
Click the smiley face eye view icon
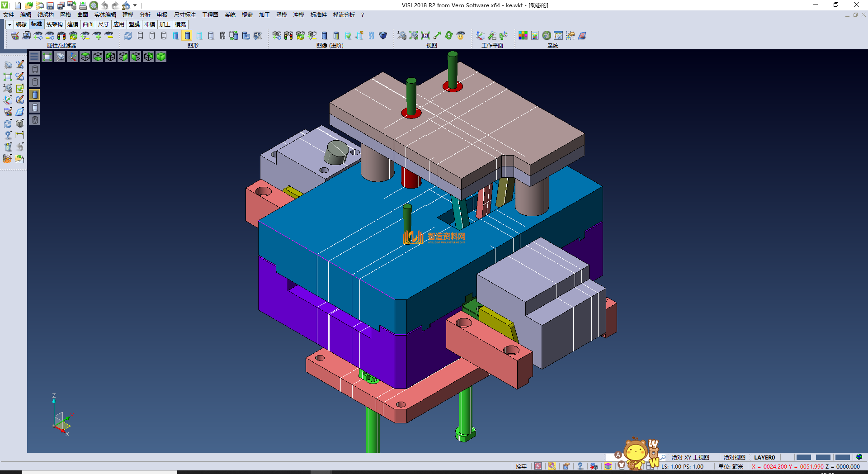pos(461,35)
